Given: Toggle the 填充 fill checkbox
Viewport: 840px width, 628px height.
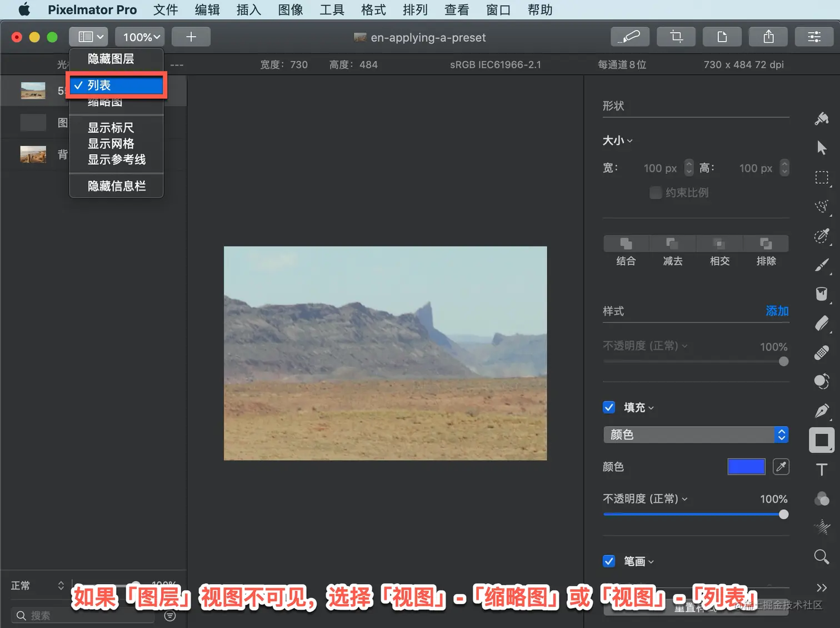Looking at the screenshot, I should tap(609, 408).
